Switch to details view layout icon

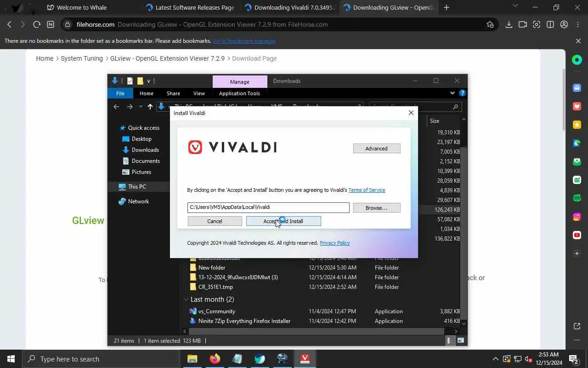(x=449, y=341)
